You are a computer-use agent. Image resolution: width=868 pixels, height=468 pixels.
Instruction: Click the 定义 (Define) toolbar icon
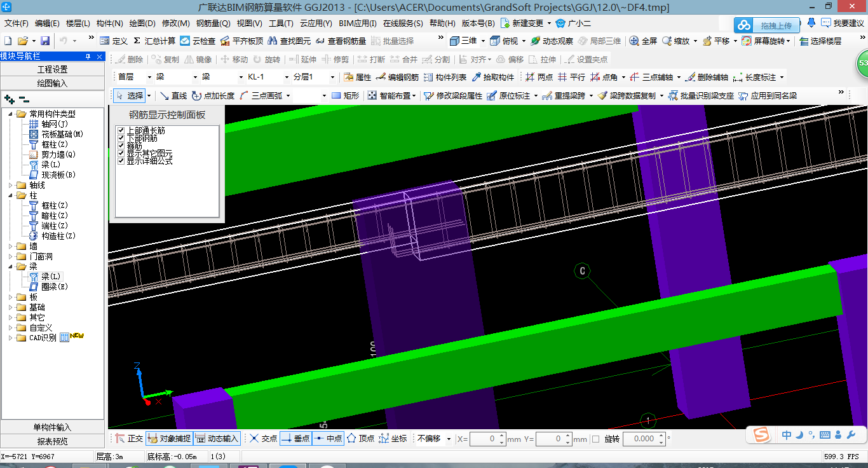click(113, 41)
